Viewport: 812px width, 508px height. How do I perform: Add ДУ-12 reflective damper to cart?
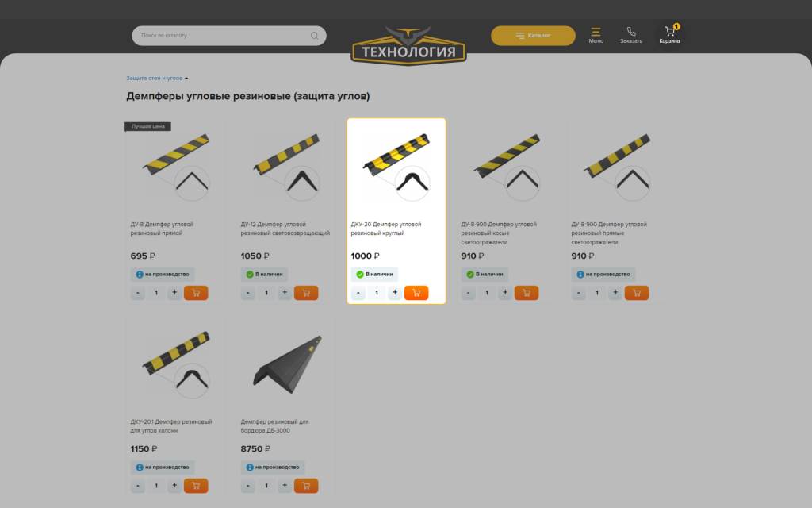(306, 293)
